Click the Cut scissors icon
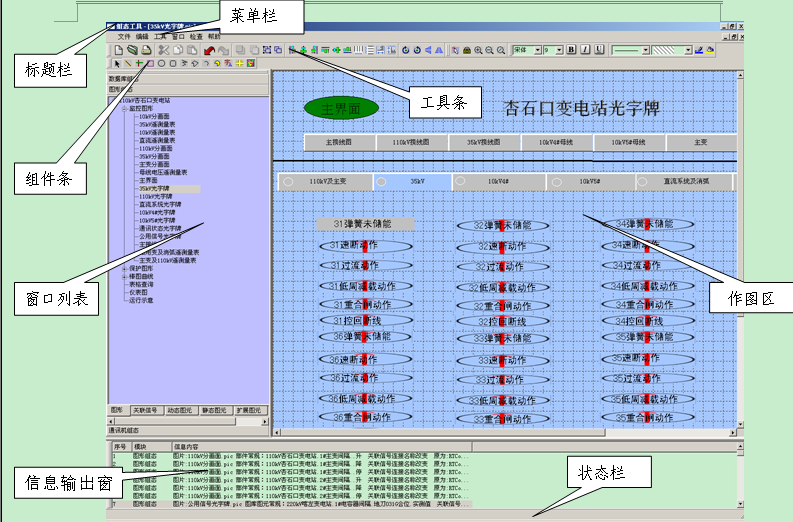 (164, 50)
